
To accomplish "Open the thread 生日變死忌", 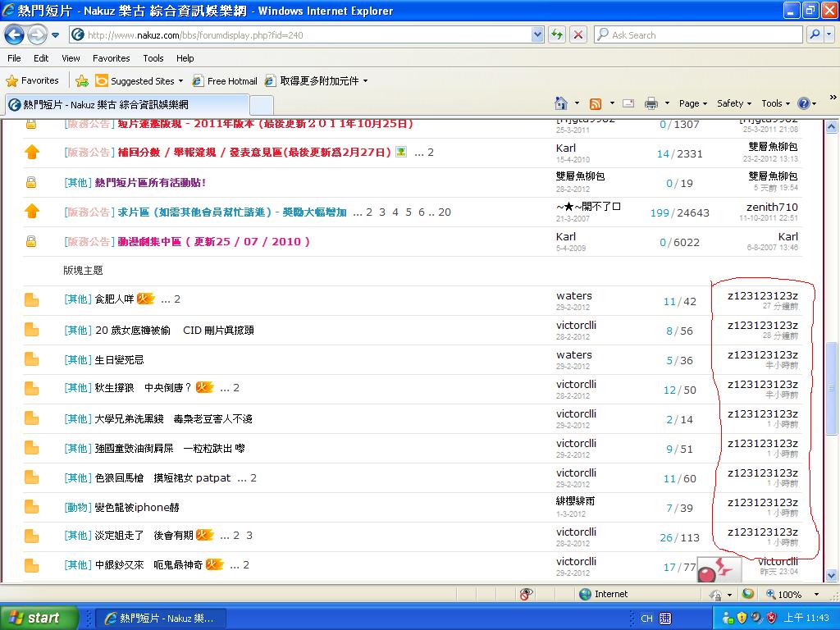I will tap(119, 360).
